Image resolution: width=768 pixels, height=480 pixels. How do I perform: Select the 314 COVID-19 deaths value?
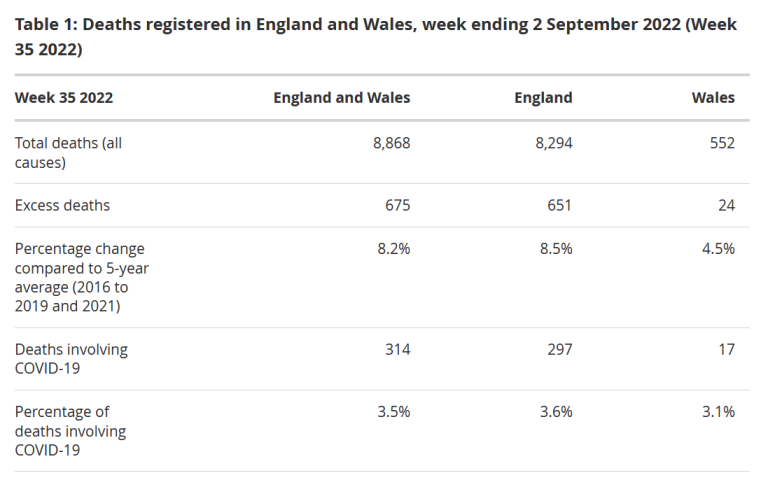(397, 349)
